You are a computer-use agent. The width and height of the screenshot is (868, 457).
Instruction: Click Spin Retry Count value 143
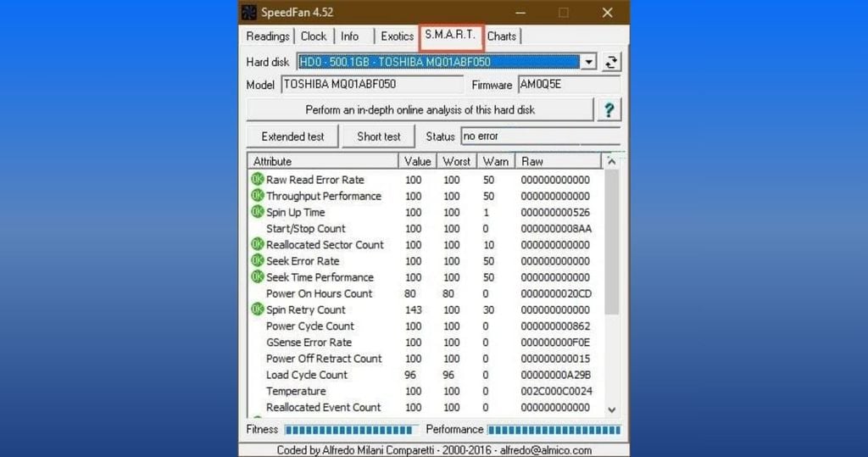tap(413, 309)
